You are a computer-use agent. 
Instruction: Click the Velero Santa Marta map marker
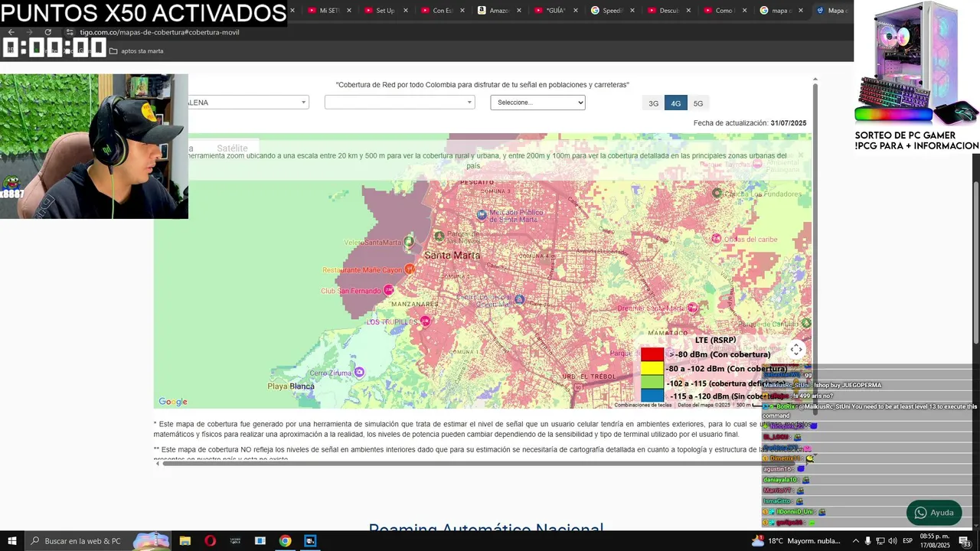pyautogui.click(x=409, y=243)
